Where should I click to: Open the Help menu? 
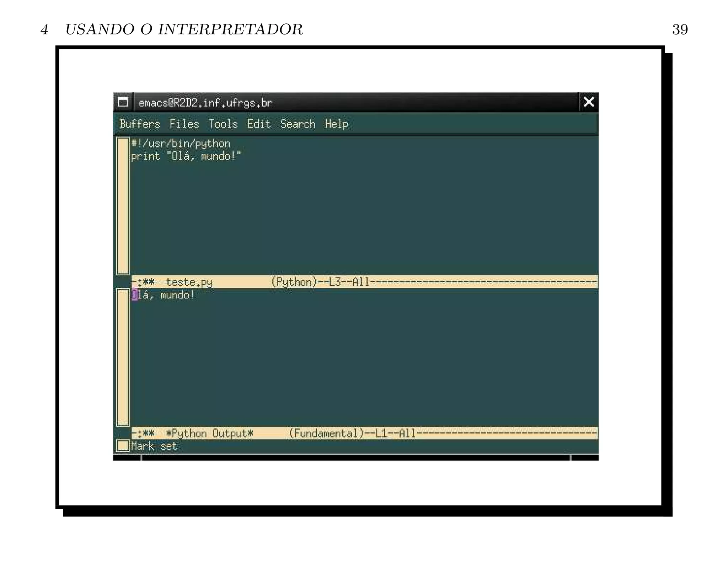[x=336, y=124]
